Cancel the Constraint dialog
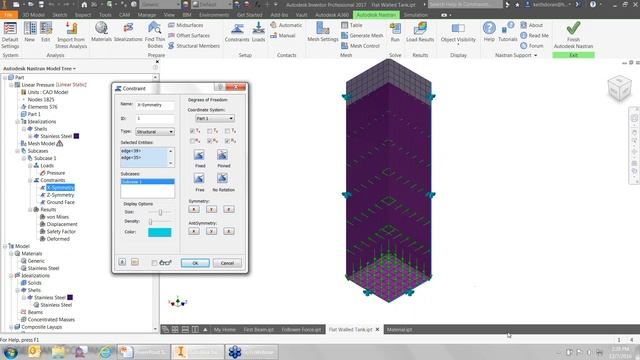Viewport: 640px width, 360px height. [x=227, y=263]
